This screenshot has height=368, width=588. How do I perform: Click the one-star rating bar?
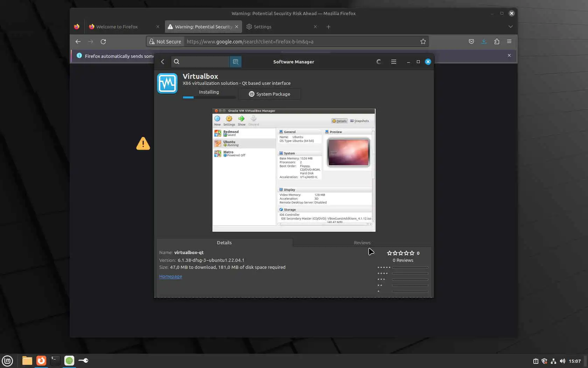pyautogui.click(x=410, y=291)
